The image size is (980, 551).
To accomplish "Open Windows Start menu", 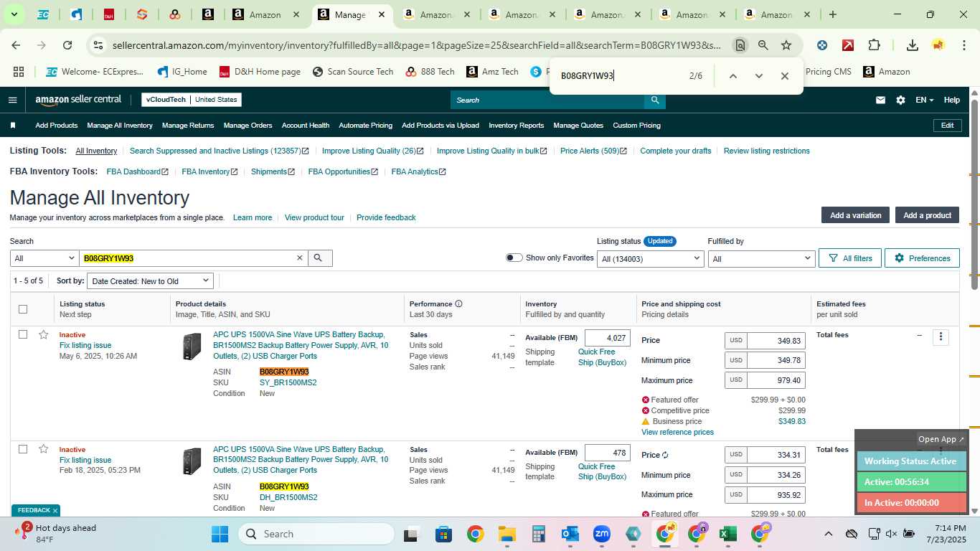I will pyautogui.click(x=220, y=534).
